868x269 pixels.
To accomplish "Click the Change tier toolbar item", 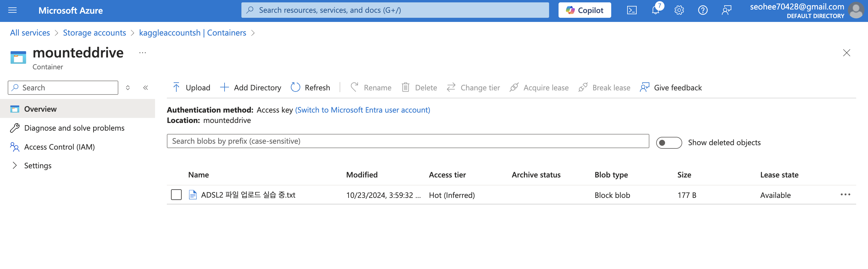I will pyautogui.click(x=473, y=88).
